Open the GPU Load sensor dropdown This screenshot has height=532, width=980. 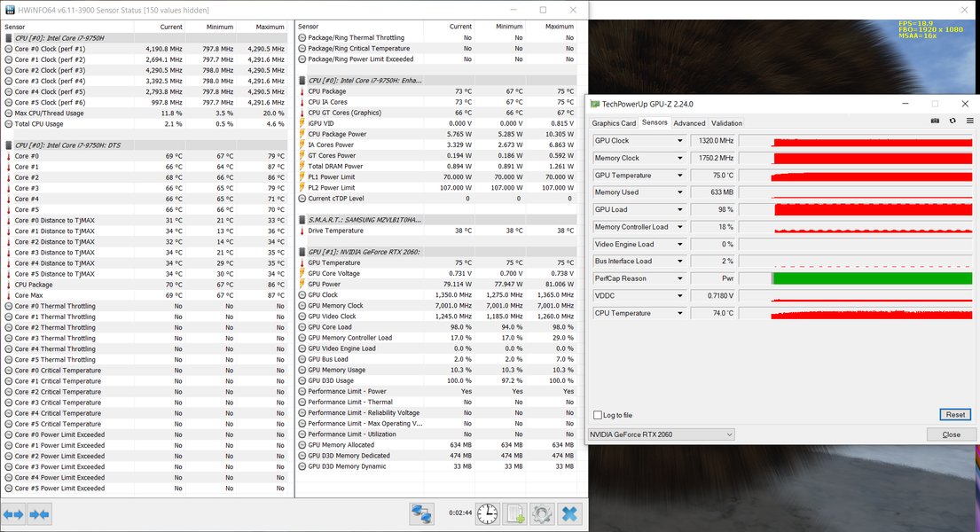click(x=680, y=209)
